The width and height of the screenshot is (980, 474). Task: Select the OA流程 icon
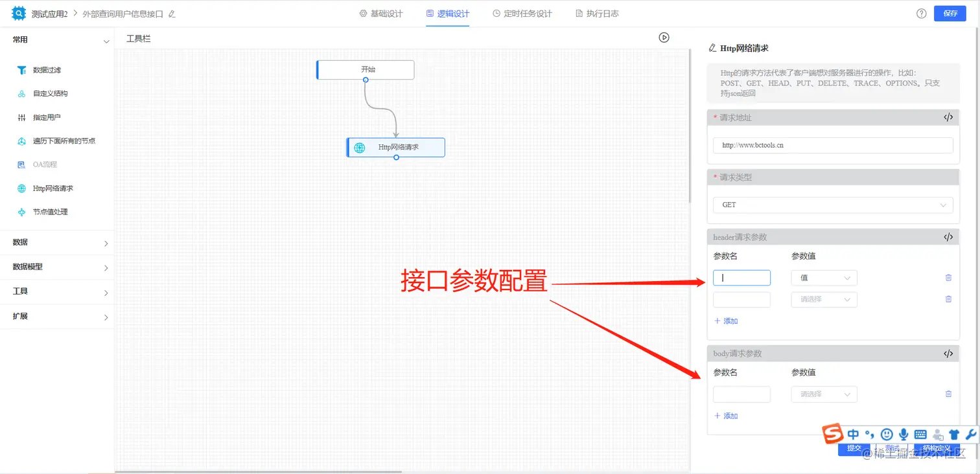tap(21, 164)
